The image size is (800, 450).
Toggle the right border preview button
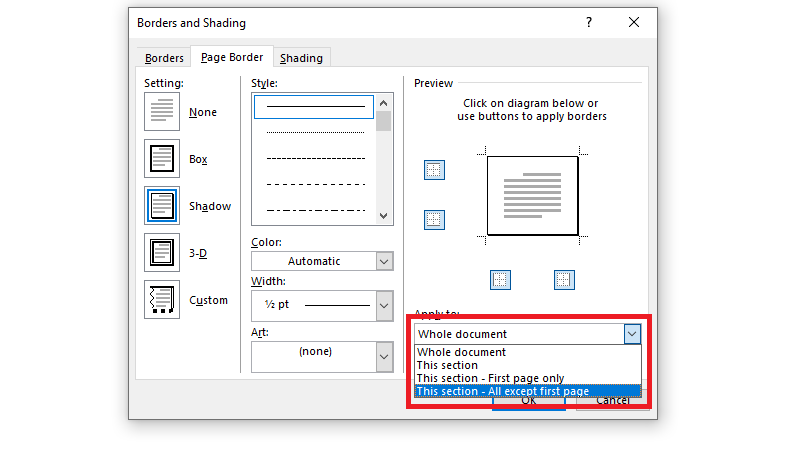click(x=564, y=279)
